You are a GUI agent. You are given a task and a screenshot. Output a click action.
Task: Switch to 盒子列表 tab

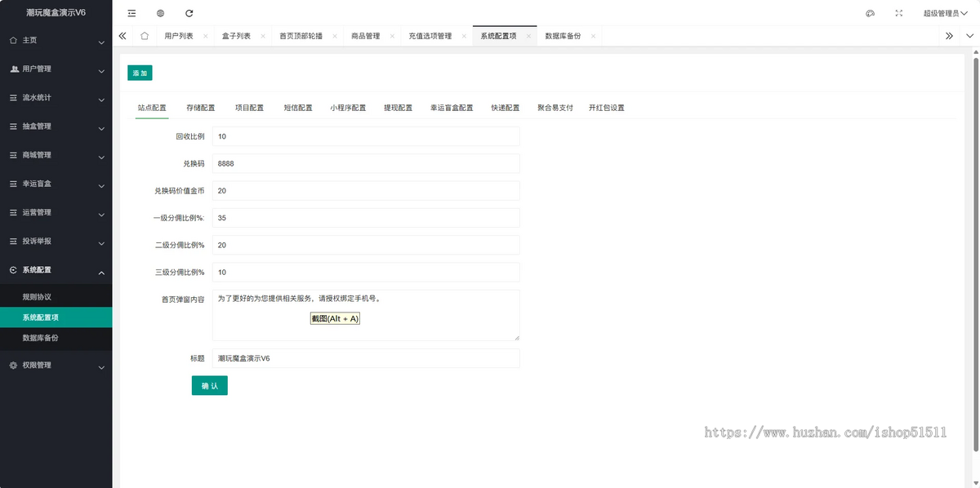point(235,36)
